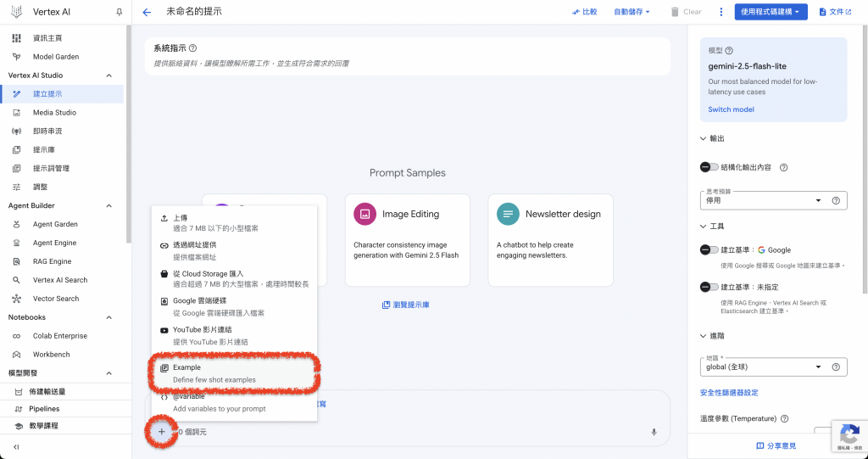Image resolution: width=868 pixels, height=459 pixels.
Task: Collapse the sidebar with the bottom arrow
Action: point(16,447)
